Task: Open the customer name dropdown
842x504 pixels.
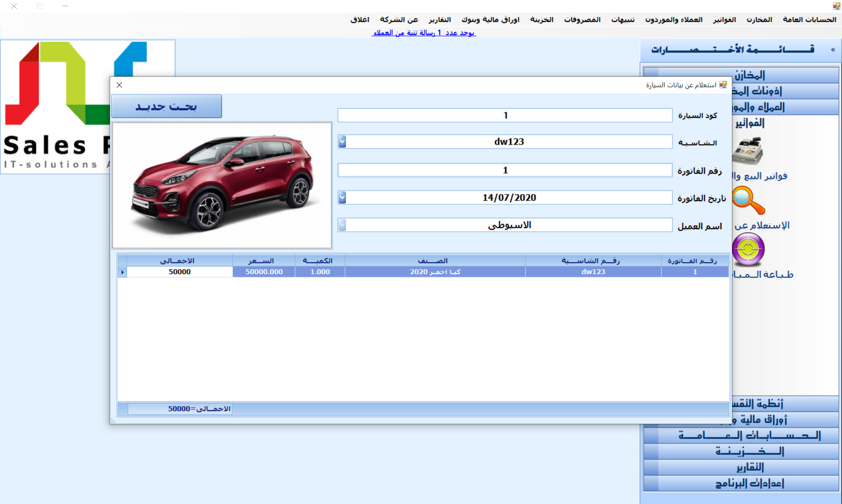Action: tap(343, 225)
